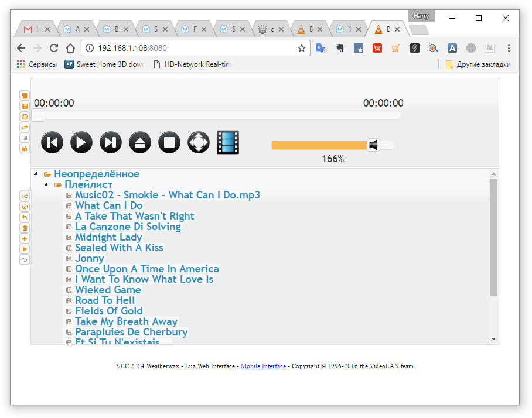Stop playback with the square button
532x418 pixels.
[x=169, y=142]
